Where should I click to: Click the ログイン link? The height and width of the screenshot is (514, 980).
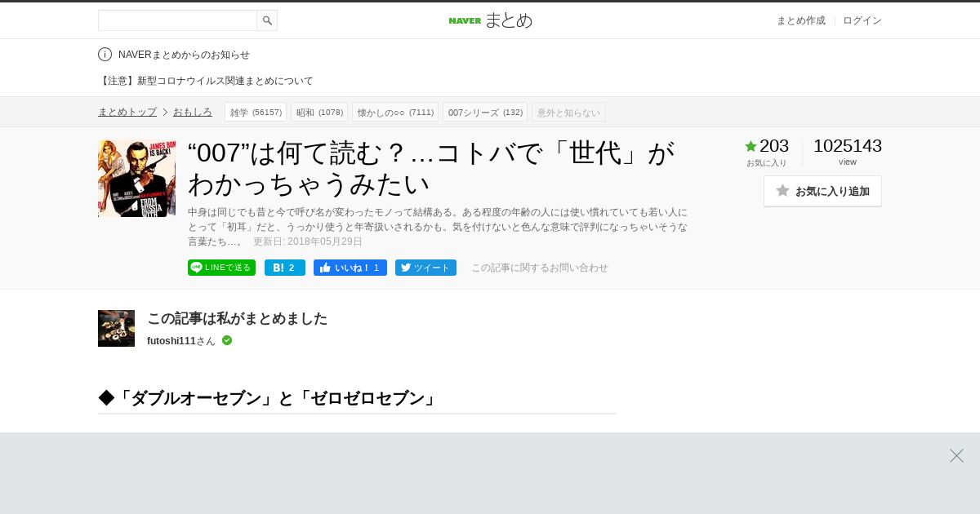[862, 20]
